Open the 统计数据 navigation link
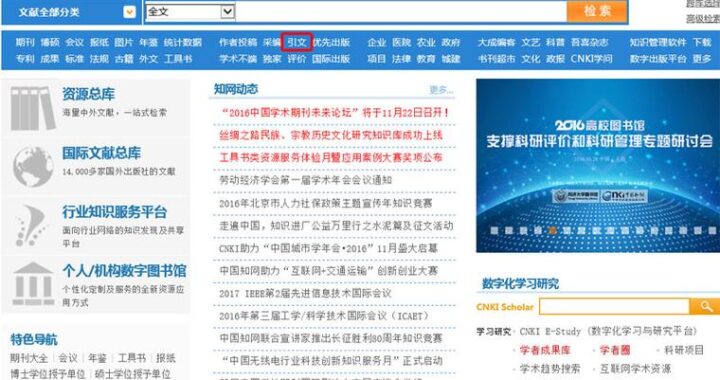 point(183,43)
